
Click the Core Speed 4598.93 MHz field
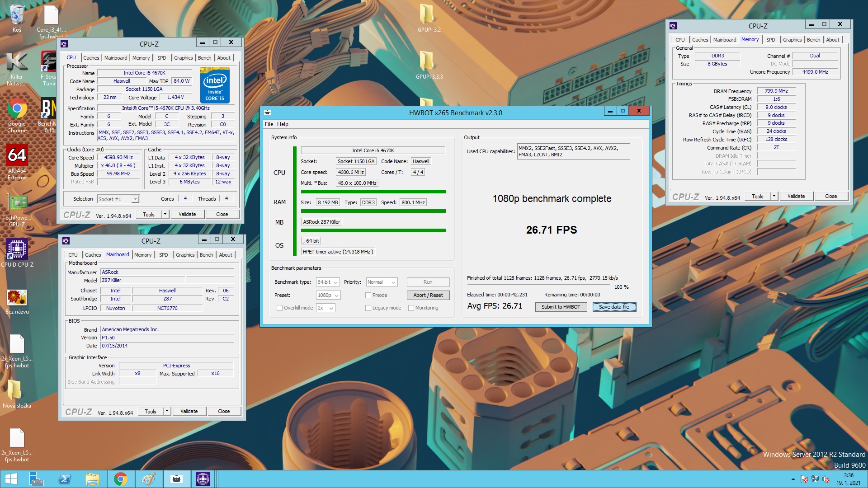(x=118, y=158)
